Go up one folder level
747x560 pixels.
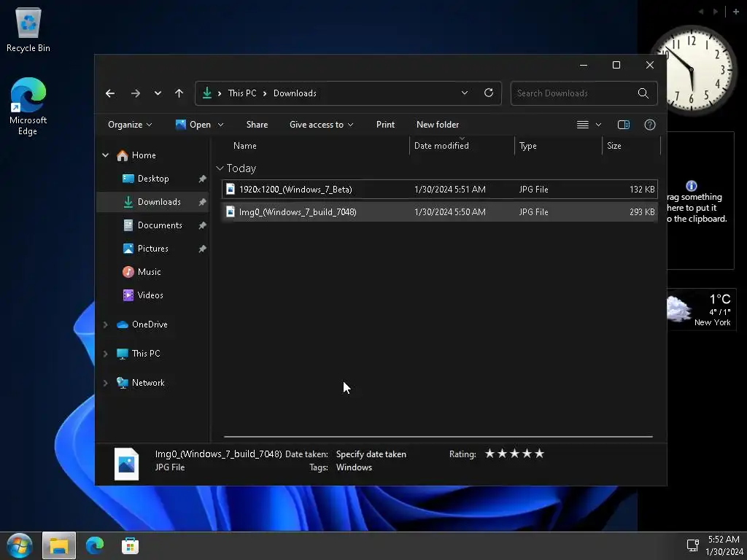pyautogui.click(x=179, y=93)
